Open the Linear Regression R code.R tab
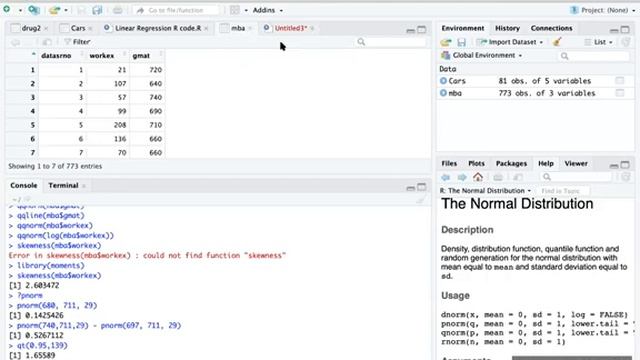 click(x=158, y=28)
